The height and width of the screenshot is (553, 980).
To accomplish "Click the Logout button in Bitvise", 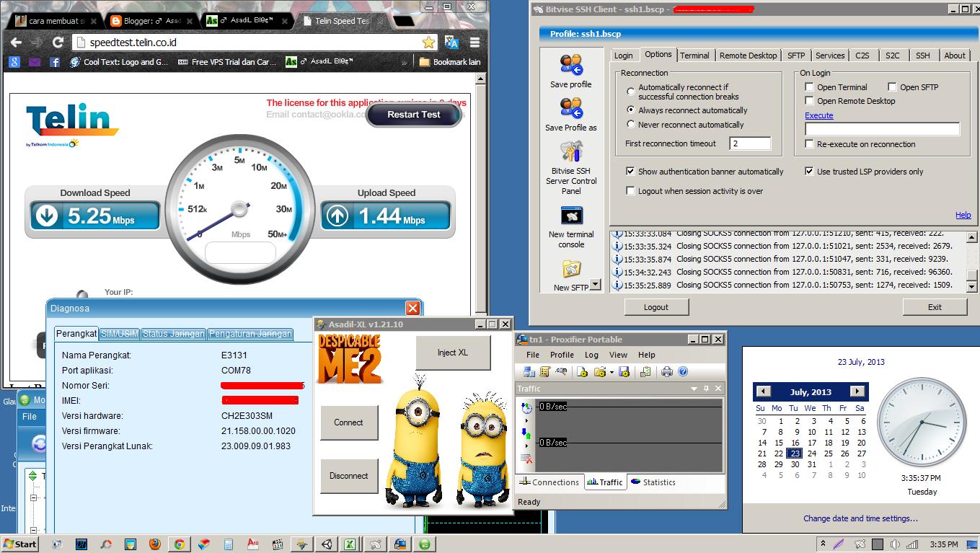I will click(656, 307).
